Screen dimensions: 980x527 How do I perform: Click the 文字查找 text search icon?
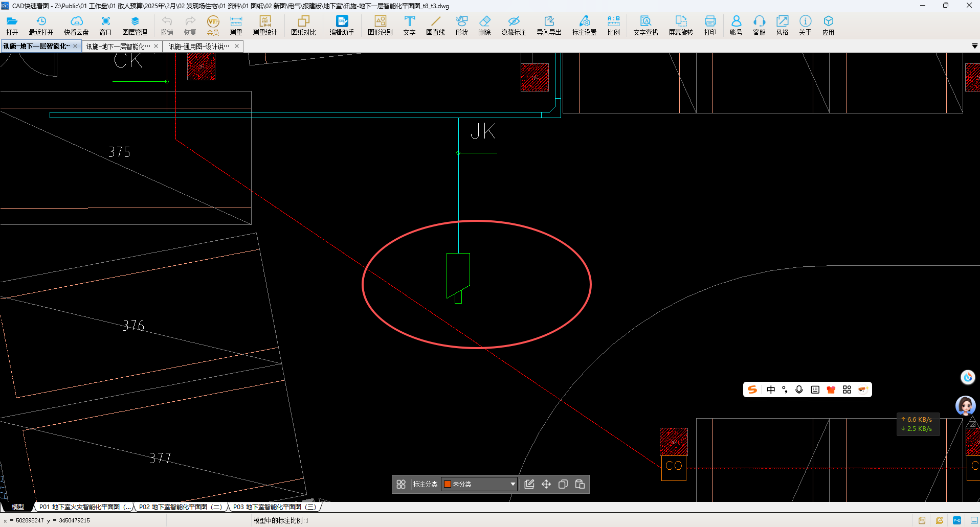645,25
